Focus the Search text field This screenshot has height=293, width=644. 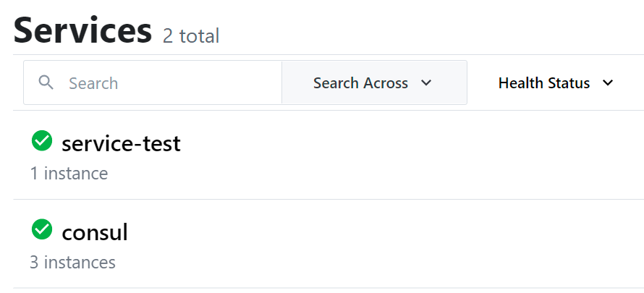[153, 82]
